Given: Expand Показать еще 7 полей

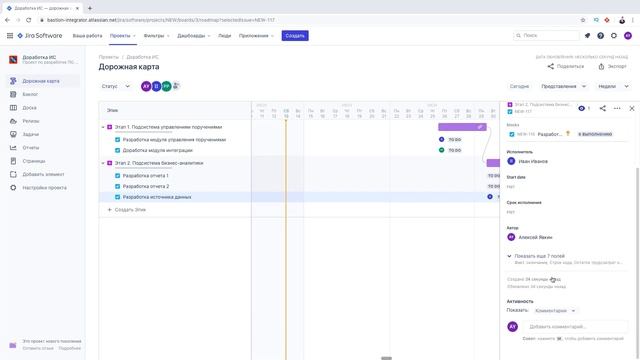Looking at the screenshot, I should pyautogui.click(x=539, y=256).
